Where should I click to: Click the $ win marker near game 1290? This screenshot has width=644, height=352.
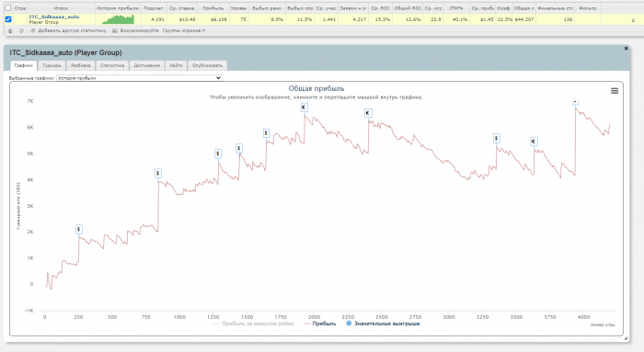218,153
